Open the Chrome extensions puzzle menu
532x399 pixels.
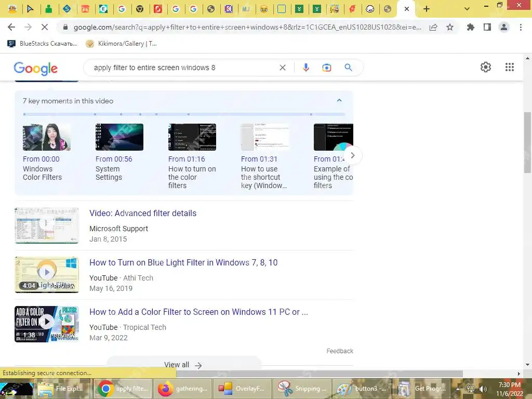pyautogui.click(x=470, y=27)
